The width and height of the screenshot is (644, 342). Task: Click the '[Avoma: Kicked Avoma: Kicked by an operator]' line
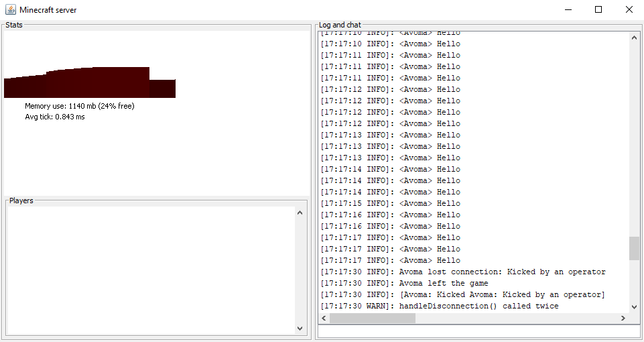tap(462, 295)
